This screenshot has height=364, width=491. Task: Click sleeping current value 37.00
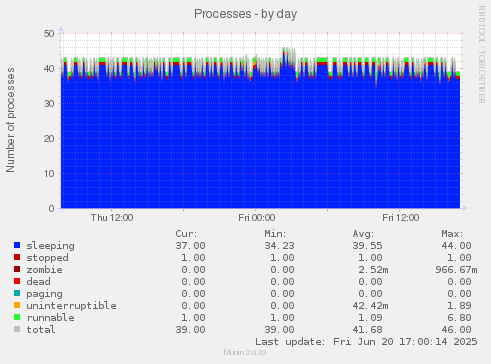pos(191,246)
